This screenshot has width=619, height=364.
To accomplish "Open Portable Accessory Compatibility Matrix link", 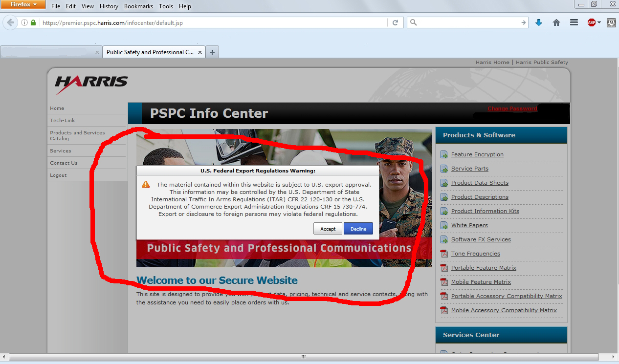I will [507, 296].
